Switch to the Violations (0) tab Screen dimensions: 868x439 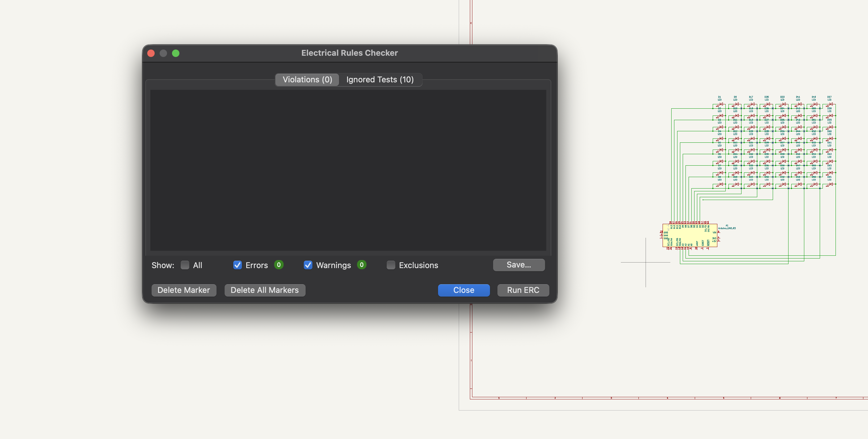(307, 80)
